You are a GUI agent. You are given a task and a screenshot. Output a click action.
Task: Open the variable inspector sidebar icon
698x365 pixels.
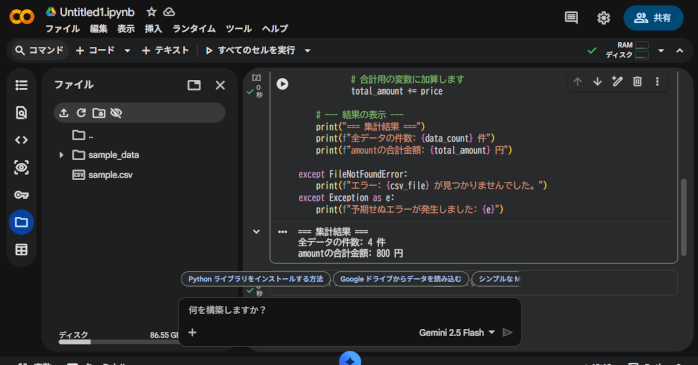21,167
